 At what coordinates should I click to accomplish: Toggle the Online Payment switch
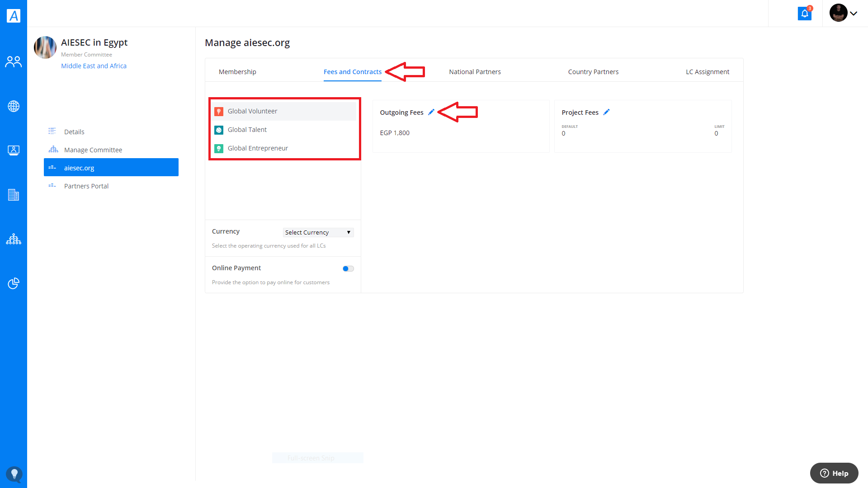348,269
